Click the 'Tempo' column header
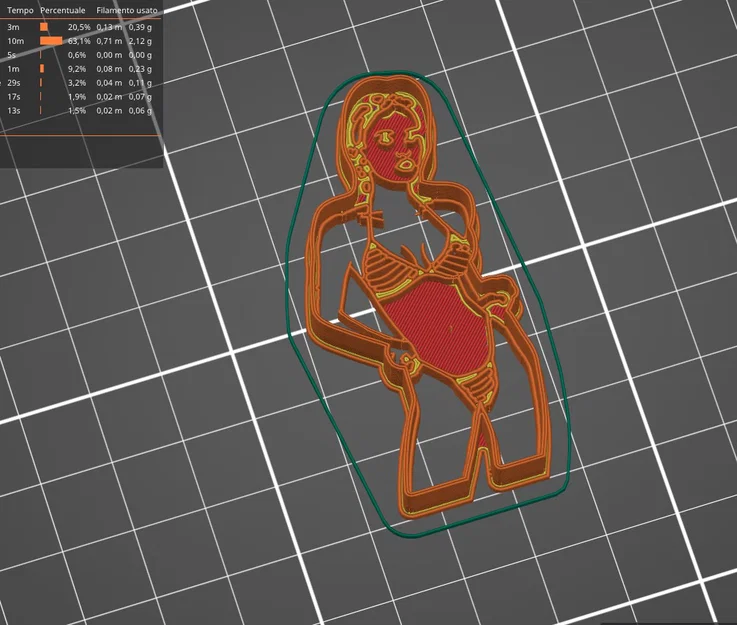This screenshot has width=737, height=625. [x=20, y=10]
